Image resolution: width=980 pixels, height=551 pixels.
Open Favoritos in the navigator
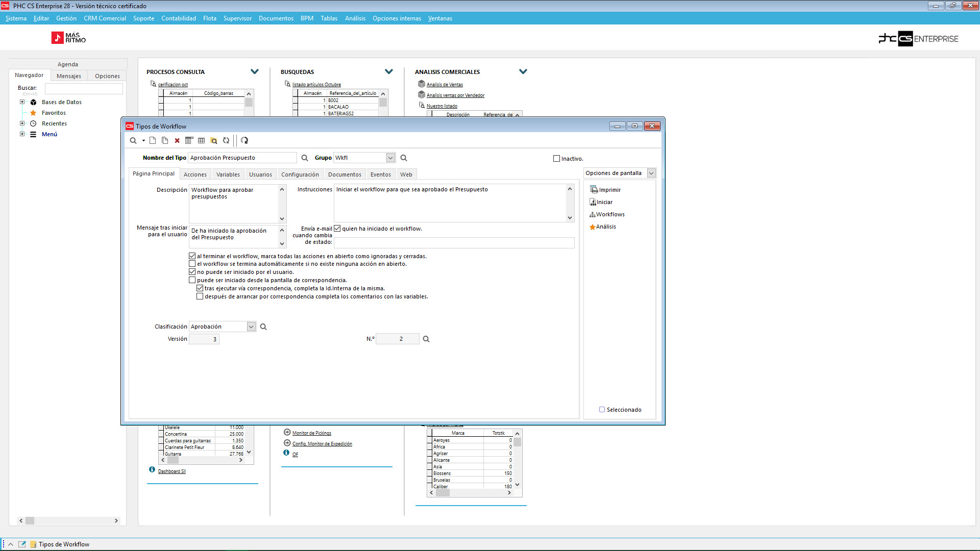(54, 113)
